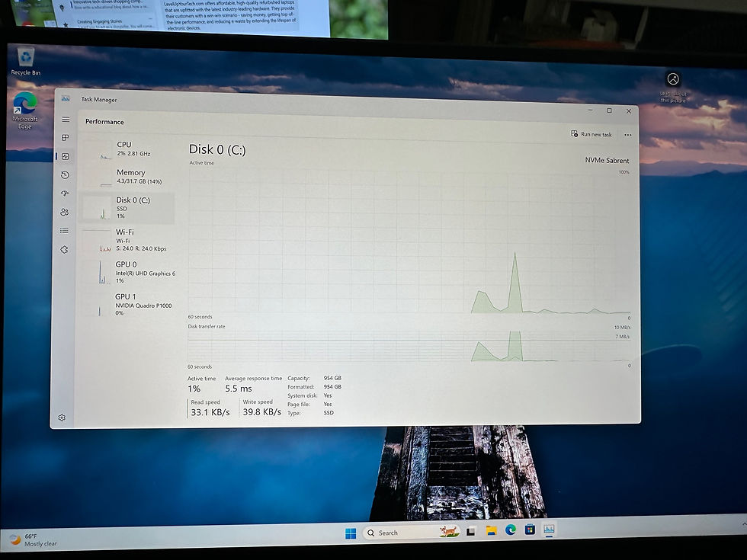Open the App history page icon
Screen dimensions: 747x560
coord(66,175)
